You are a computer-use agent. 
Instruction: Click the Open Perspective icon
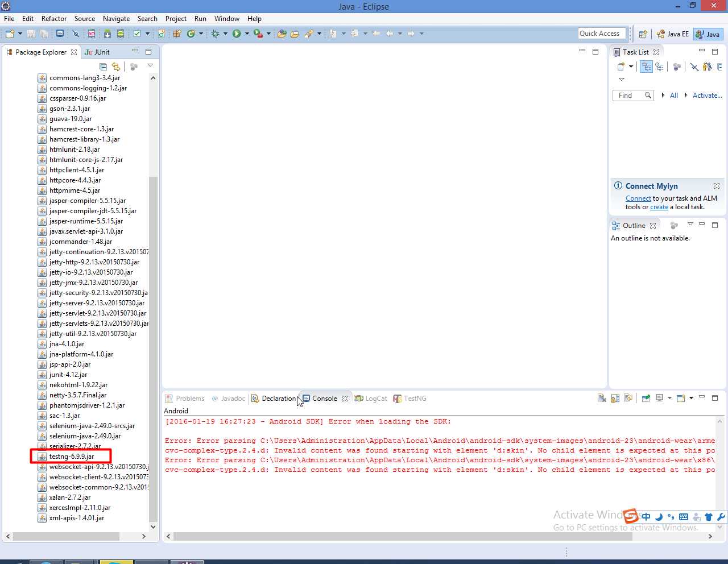pyautogui.click(x=643, y=34)
